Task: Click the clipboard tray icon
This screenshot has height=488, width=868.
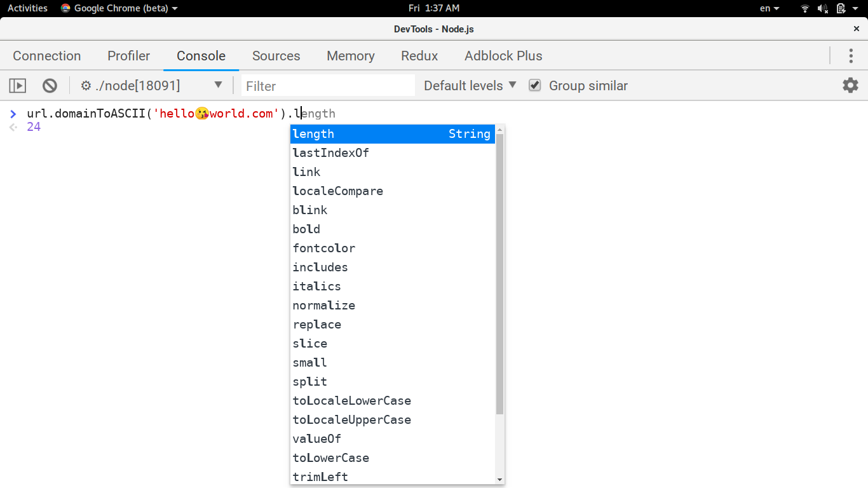Action: (841, 8)
